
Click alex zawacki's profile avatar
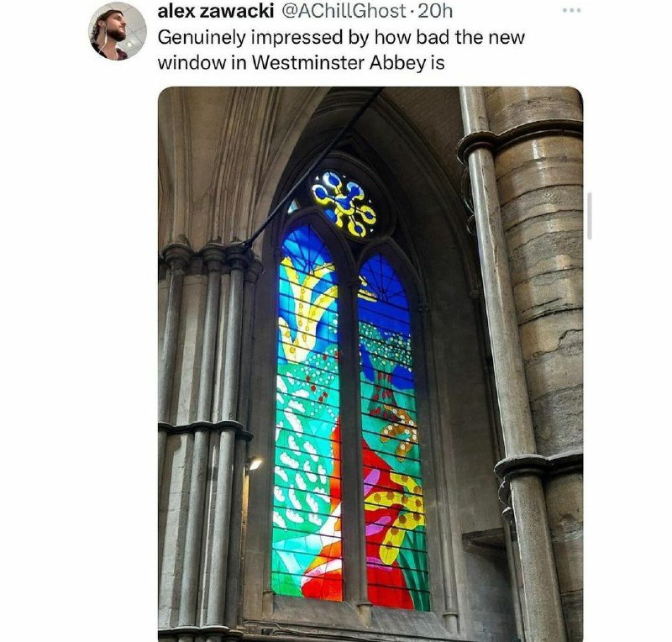click(117, 31)
